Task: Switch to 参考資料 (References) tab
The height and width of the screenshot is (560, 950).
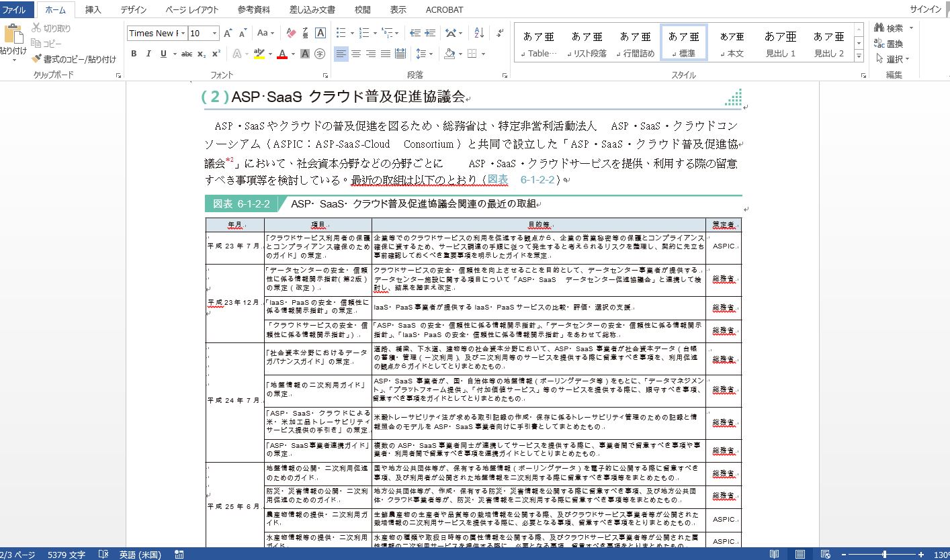Action: tap(254, 9)
